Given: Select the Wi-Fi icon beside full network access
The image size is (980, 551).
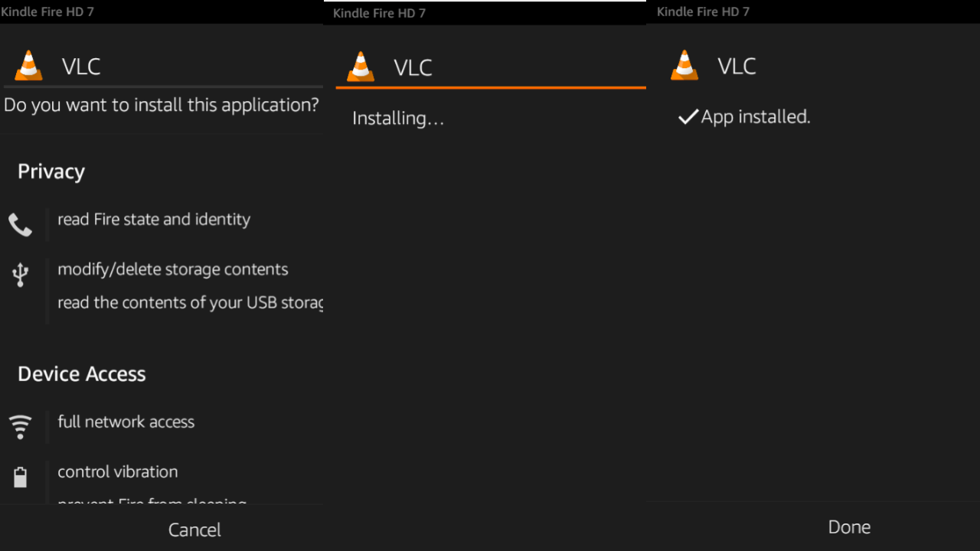Looking at the screenshot, I should coord(21,427).
